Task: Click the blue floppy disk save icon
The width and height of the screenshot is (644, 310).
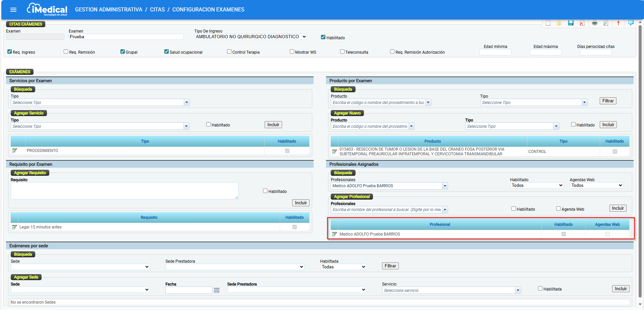Action: pos(571,23)
